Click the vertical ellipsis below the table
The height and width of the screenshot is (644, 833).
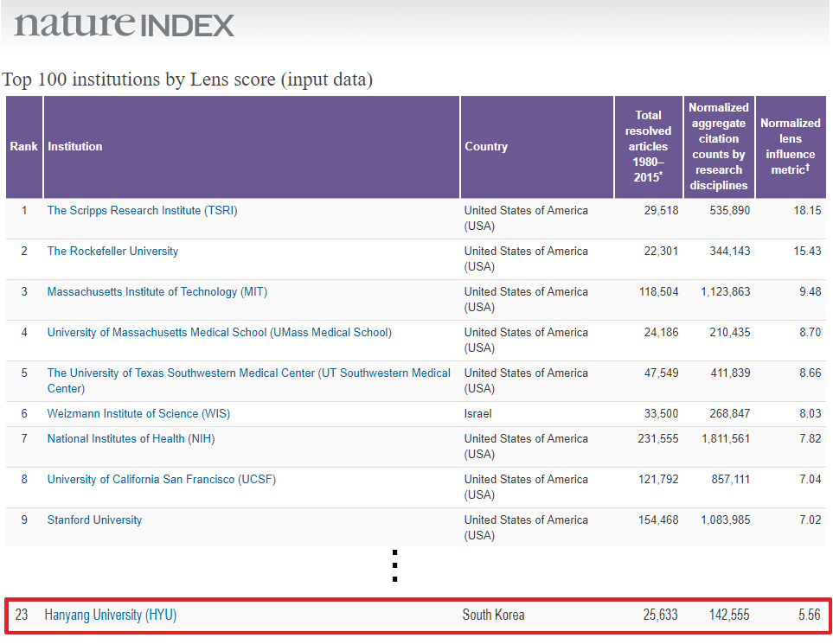tap(394, 565)
